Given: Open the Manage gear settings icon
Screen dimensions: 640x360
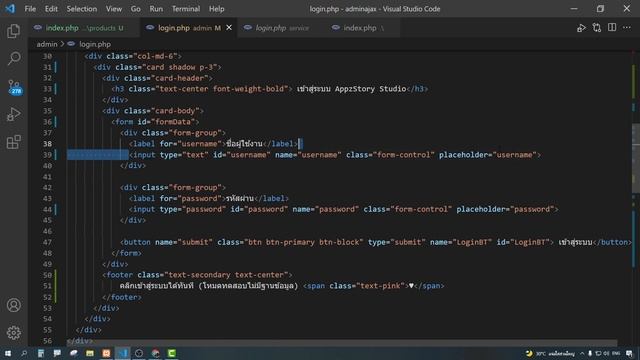Looking at the screenshot, I should click(x=13, y=333).
